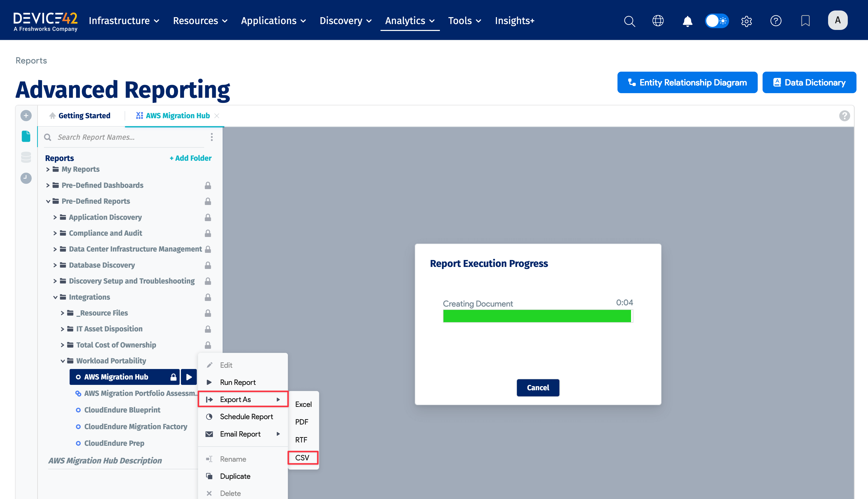Open the Email Report submenu
The width and height of the screenshot is (868, 499).
[x=243, y=434]
